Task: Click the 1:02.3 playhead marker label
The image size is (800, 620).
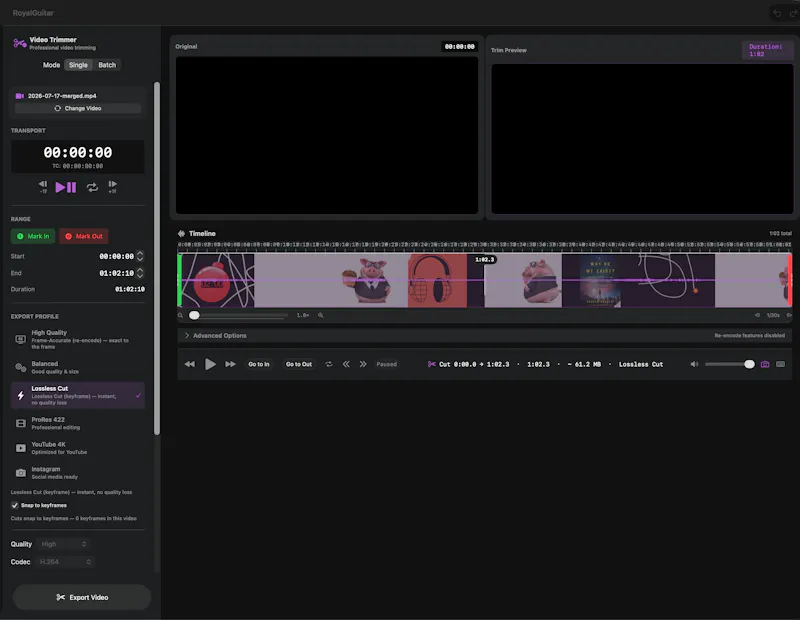Action: (484, 260)
